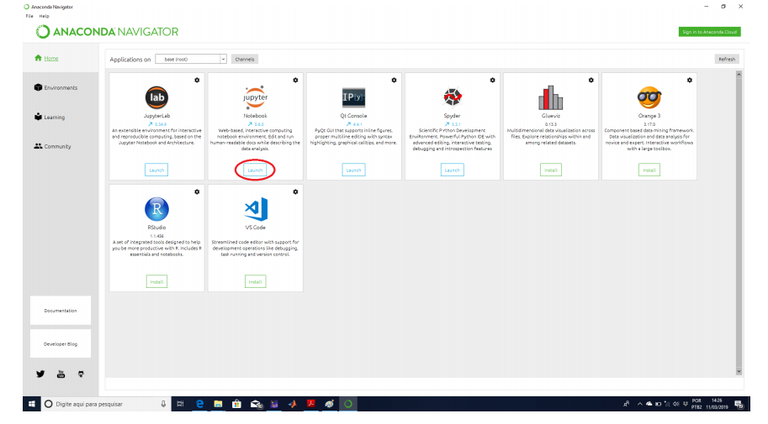Click Sign in to Anaconda Cloud
Image resolution: width=768 pixels, height=424 pixels.
pos(709,32)
